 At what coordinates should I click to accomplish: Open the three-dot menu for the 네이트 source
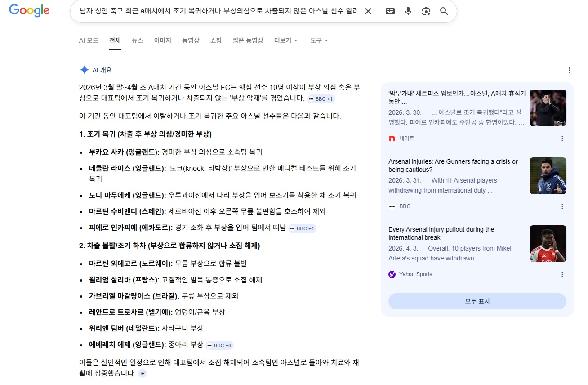coord(562,139)
